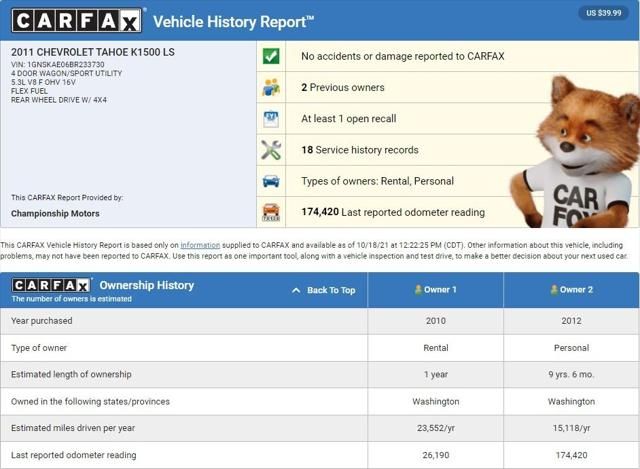Viewport: 640px width, 469px height.
Task: Click the Rental owner type cell
Action: pyautogui.click(x=436, y=348)
